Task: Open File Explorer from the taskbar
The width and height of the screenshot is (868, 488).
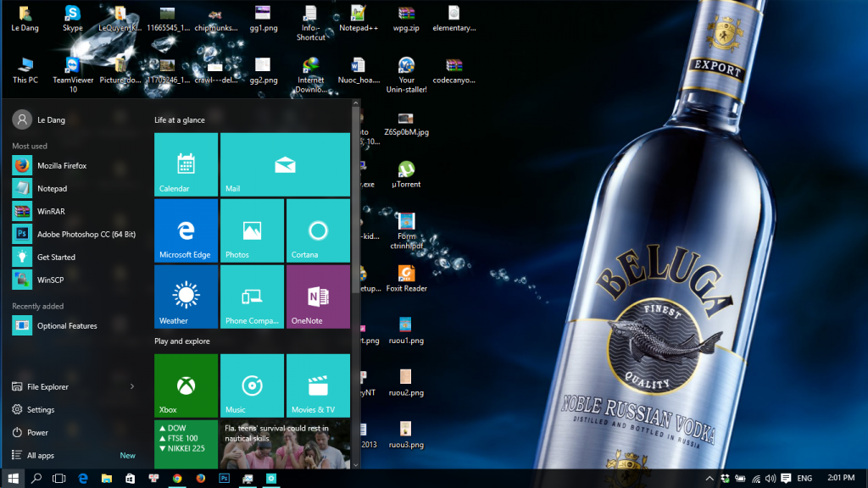Action: click(x=107, y=479)
